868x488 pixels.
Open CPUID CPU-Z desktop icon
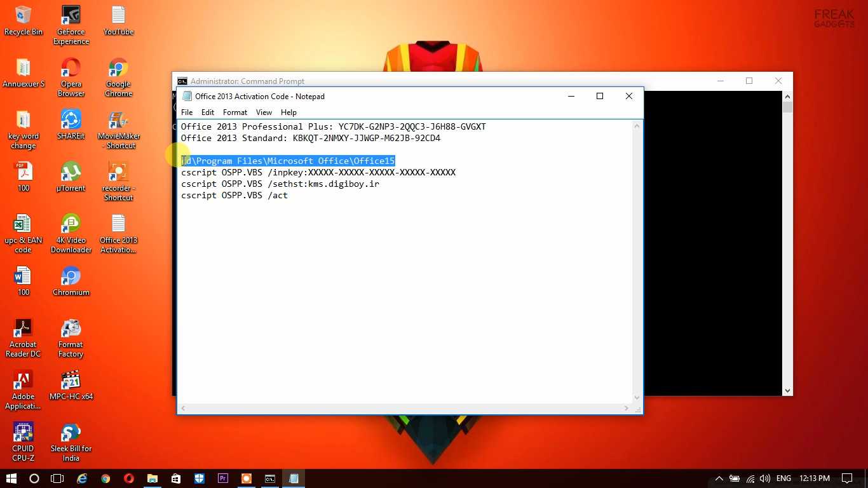24,442
